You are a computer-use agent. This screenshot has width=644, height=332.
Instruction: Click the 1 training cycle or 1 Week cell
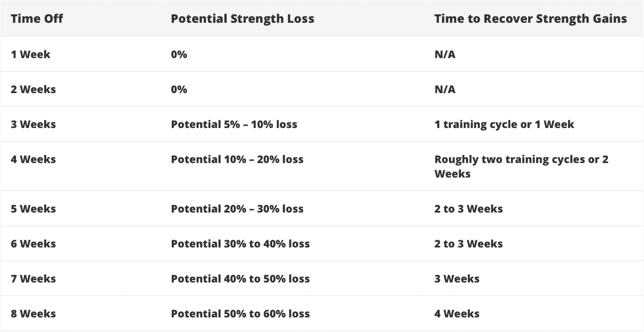point(504,124)
